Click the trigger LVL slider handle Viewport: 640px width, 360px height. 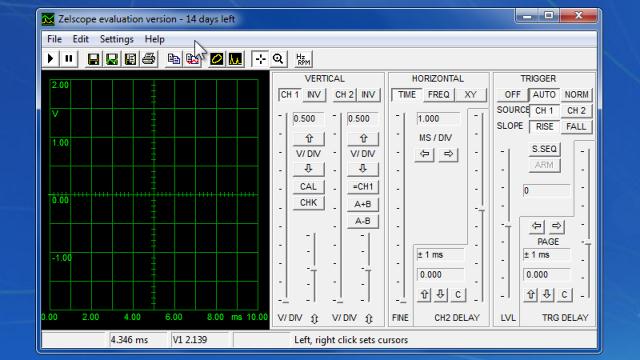click(508, 226)
